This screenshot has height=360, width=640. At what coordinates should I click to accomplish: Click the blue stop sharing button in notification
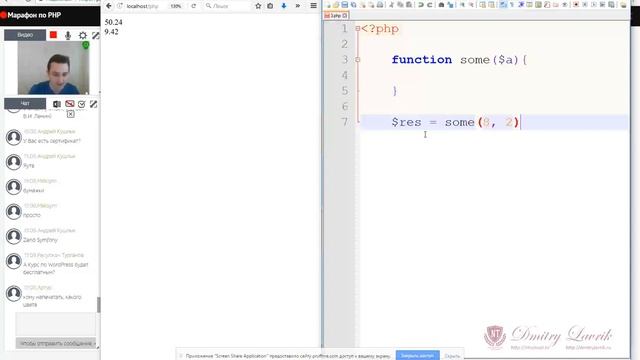(417, 356)
